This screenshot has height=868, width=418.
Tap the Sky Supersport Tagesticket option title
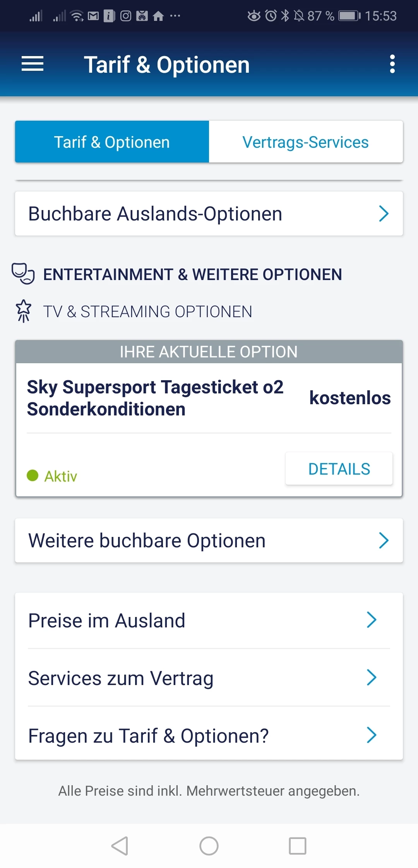[x=155, y=398]
